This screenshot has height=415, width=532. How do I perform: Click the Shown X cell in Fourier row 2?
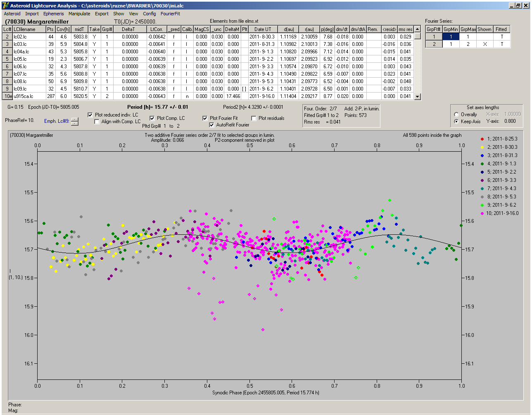484,44
